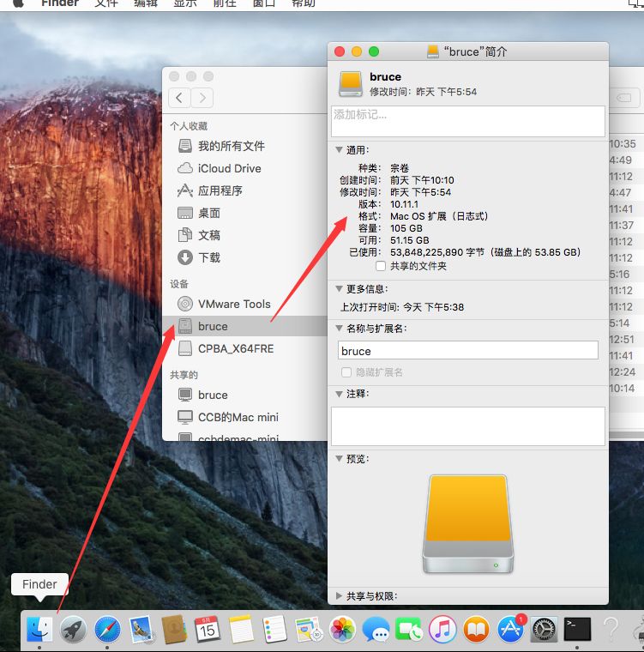
Task: Click format value Mac OS 扩展（日志式）
Action: pos(439,216)
